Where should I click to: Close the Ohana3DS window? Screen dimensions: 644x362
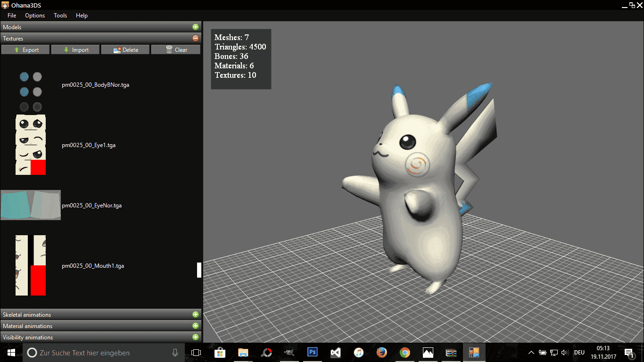pos(640,5)
